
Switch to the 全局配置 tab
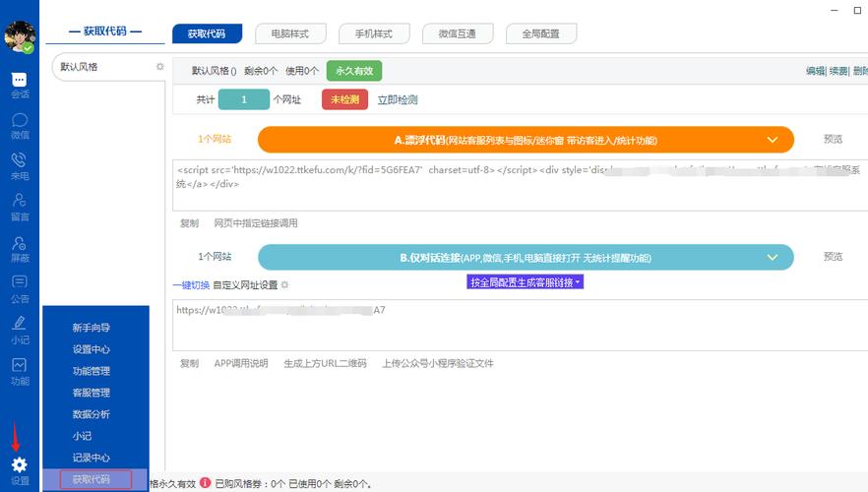pyautogui.click(x=541, y=33)
